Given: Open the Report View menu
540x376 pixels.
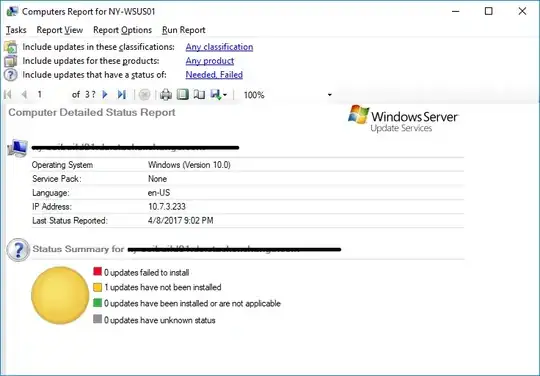Looking at the screenshot, I should click(x=60, y=30).
